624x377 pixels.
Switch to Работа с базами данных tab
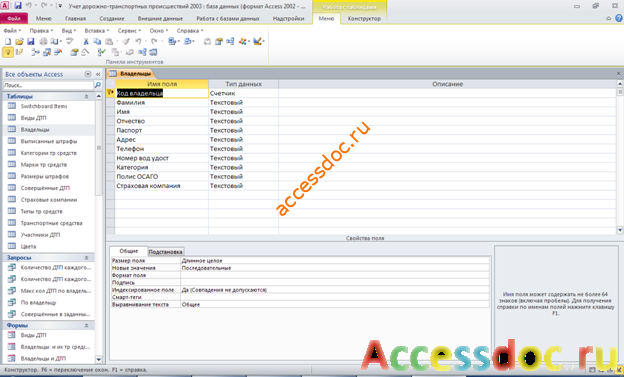point(228,18)
